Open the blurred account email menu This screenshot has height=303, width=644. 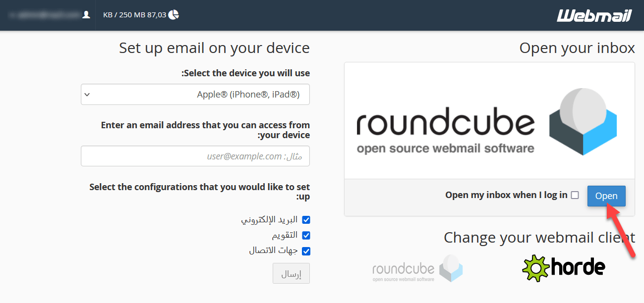click(48, 15)
